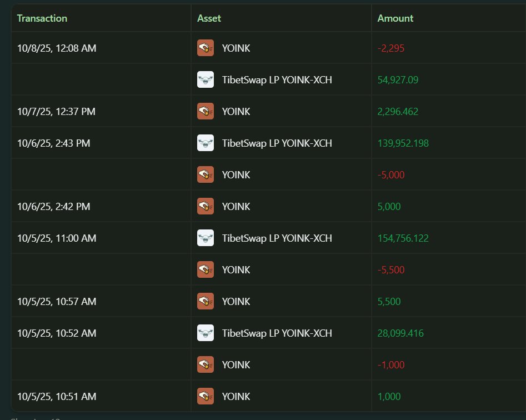Open the 10/7/25, 12:37 PM transaction
This screenshot has height=420, width=526.
point(56,111)
